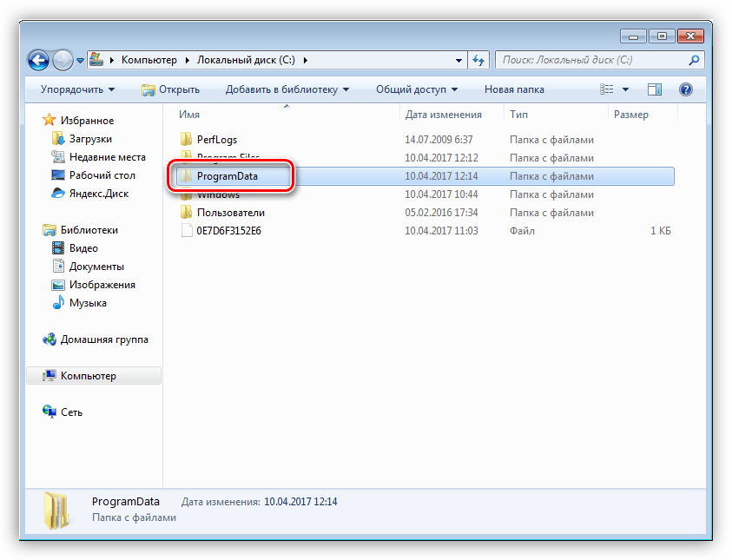Expand arrow after Компьютер breadcrumb
This screenshot has width=732, height=560.
(x=187, y=60)
